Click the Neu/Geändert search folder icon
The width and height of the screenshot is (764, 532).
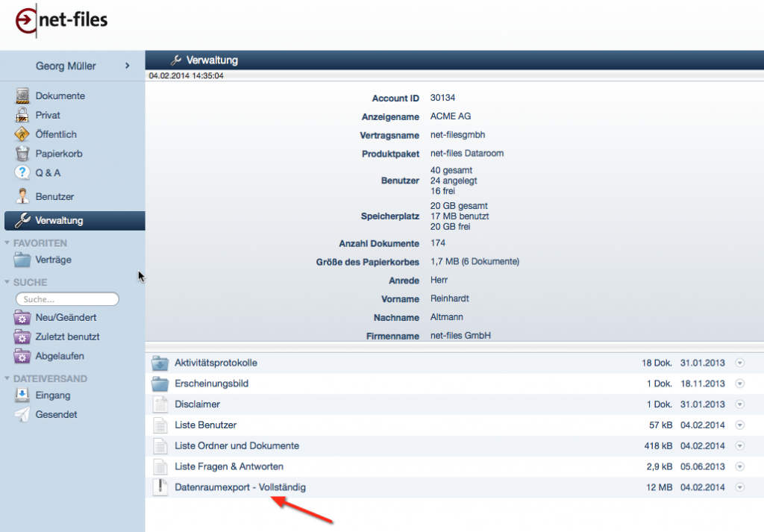(22, 318)
